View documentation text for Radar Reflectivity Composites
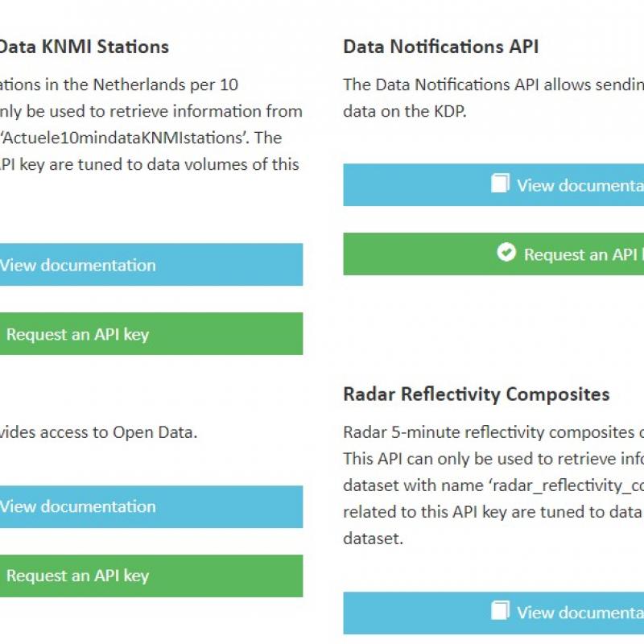 tap(580, 613)
